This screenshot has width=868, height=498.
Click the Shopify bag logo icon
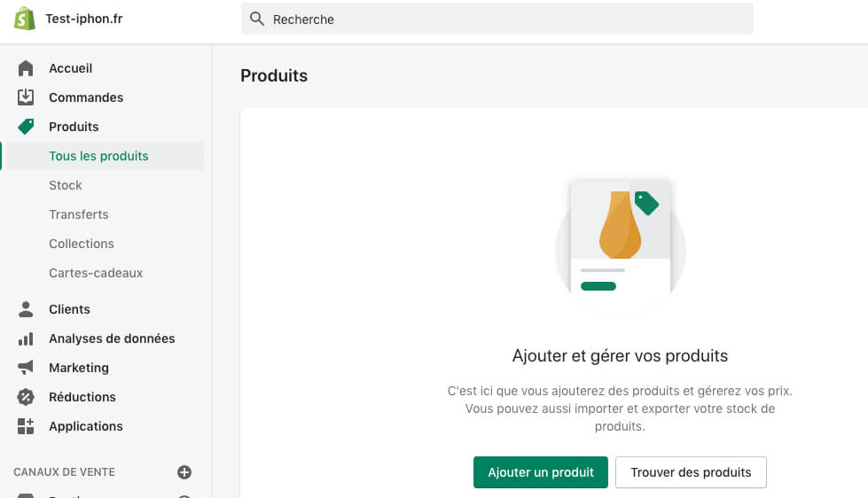[24, 19]
